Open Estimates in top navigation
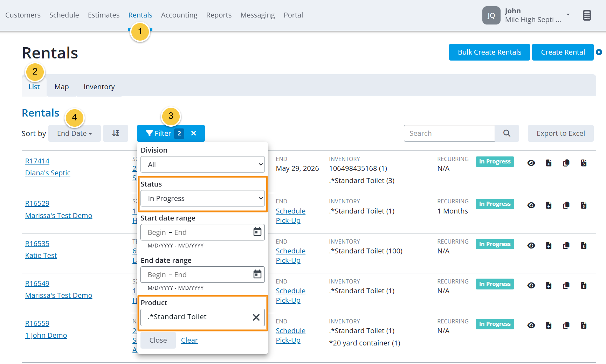The width and height of the screenshot is (606, 364). pyautogui.click(x=104, y=15)
